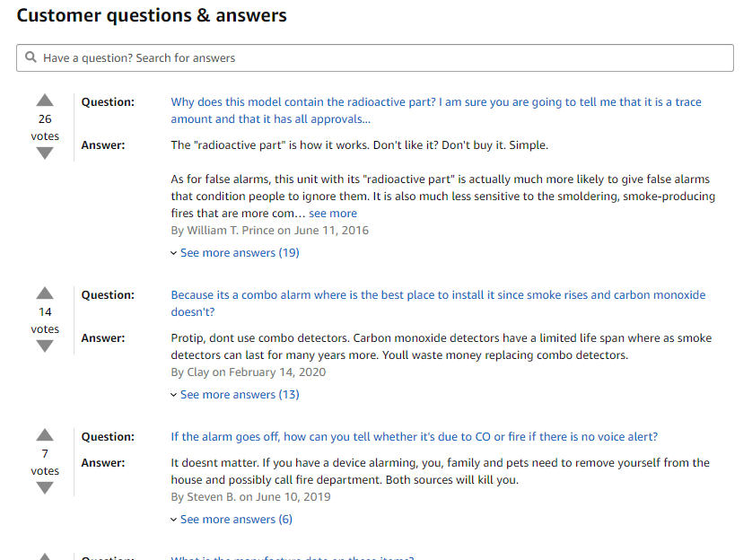The width and height of the screenshot is (752, 560).
Task: Click the question search input field
Action: (377, 57)
